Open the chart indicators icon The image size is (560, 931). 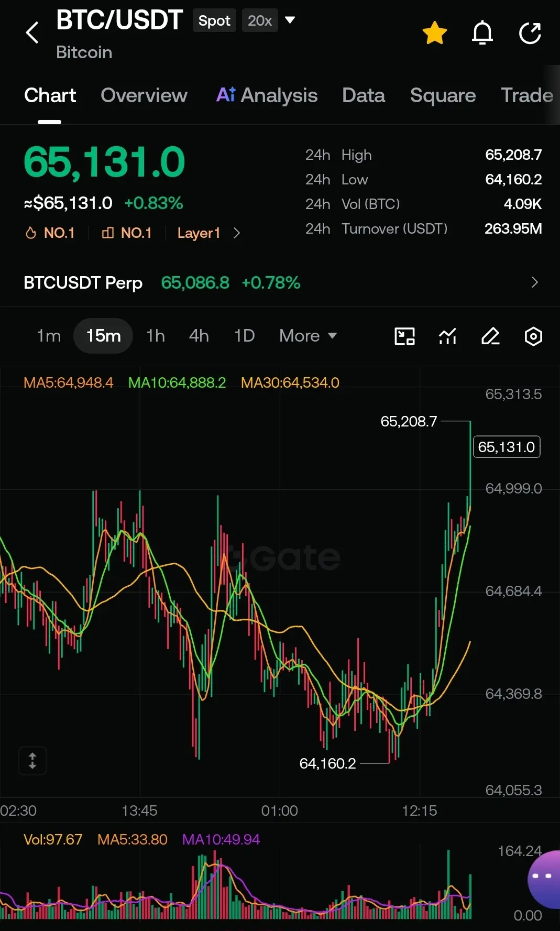[x=447, y=336]
